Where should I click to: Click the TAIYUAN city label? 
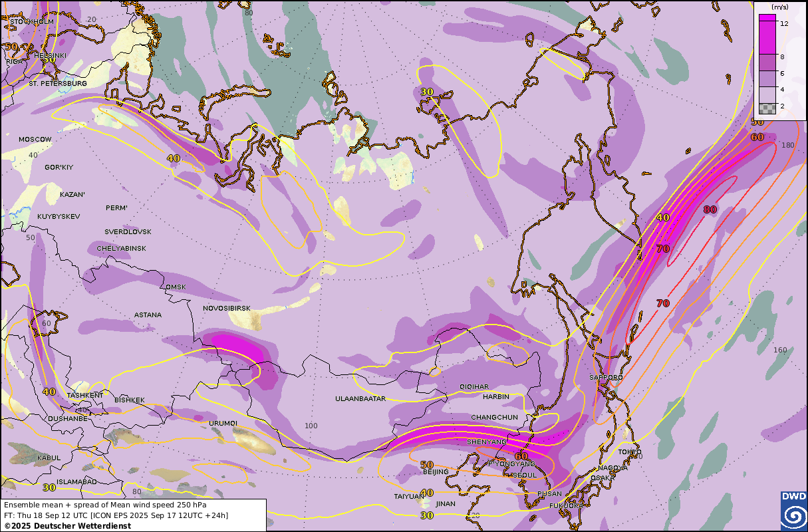(409, 496)
